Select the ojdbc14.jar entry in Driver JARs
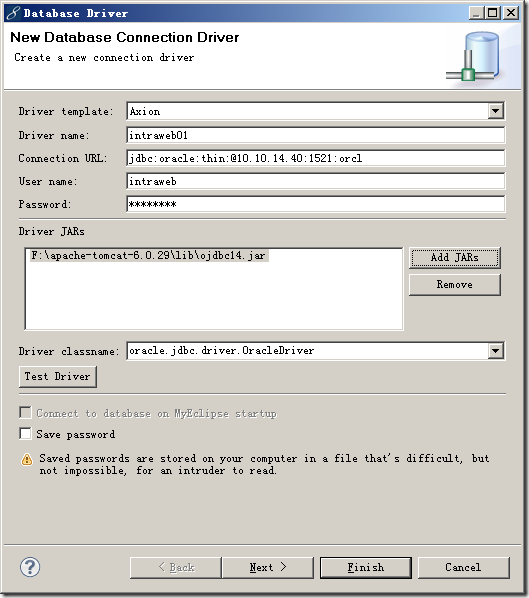 (x=149, y=256)
